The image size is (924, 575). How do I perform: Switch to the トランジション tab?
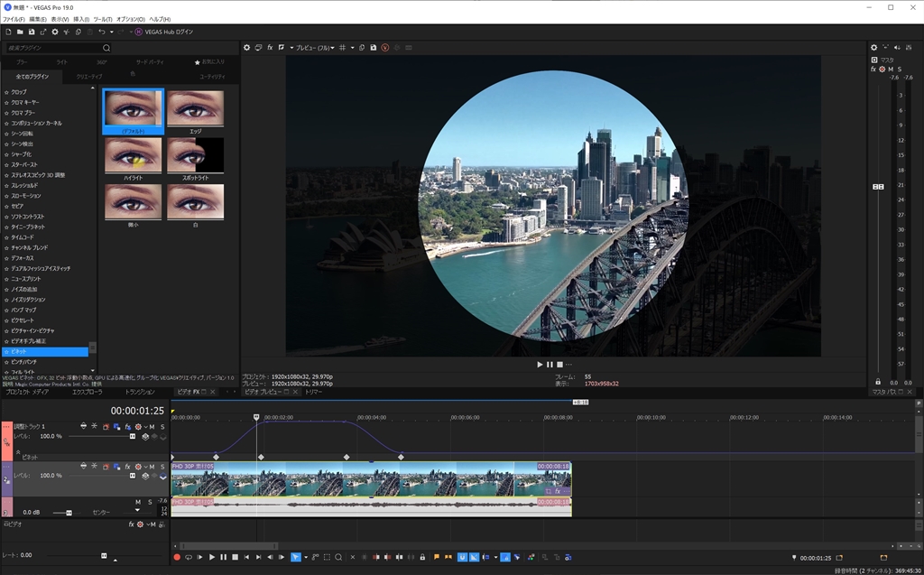pos(140,393)
